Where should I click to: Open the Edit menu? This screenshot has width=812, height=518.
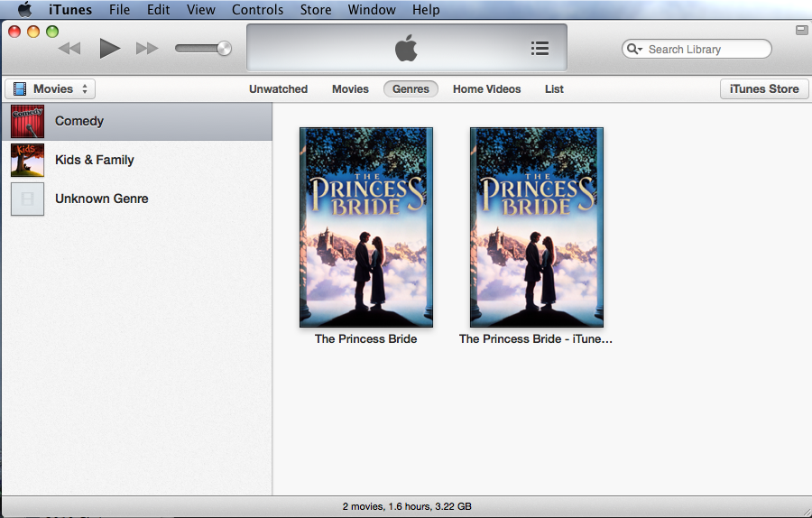tap(159, 9)
